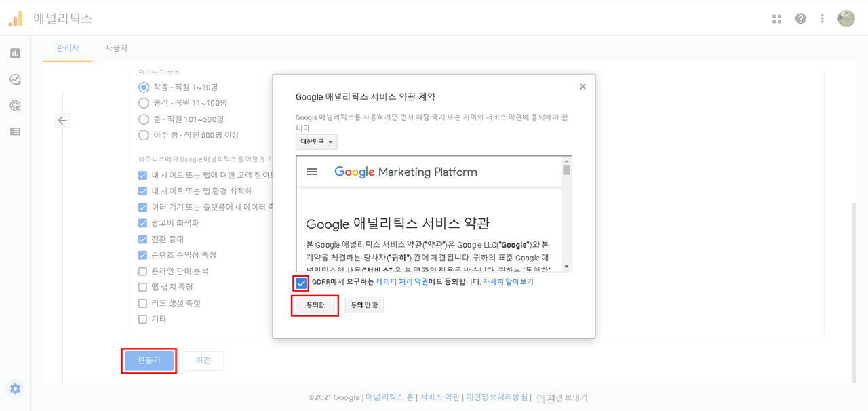This screenshot has width=868, height=411.
Task: Toggle the GDPR data processing agreement checkbox
Action: 301,283
